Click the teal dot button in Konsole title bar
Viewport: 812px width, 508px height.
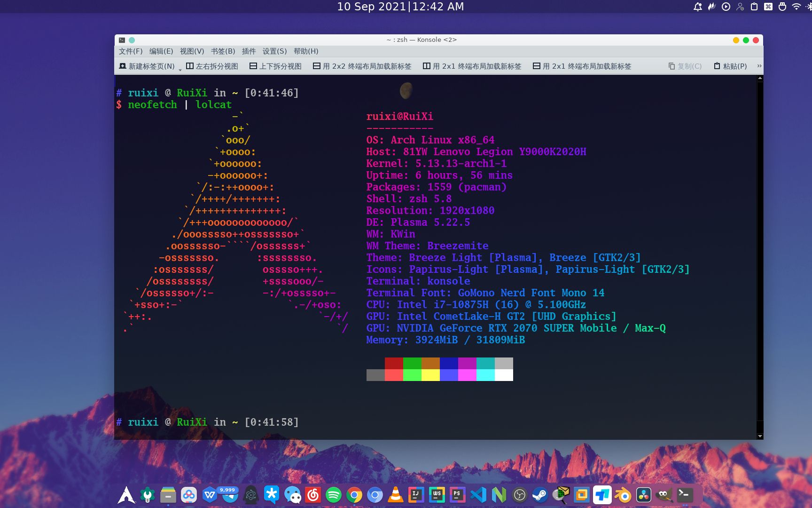pyautogui.click(x=132, y=40)
